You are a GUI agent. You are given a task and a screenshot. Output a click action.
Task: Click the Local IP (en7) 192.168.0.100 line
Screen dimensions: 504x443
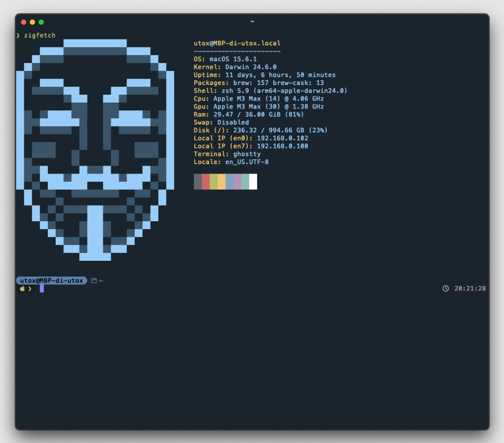click(251, 146)
